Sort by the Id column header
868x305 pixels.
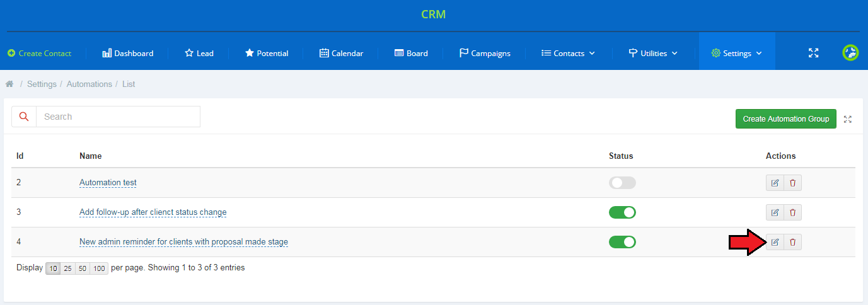click(20, 156)
